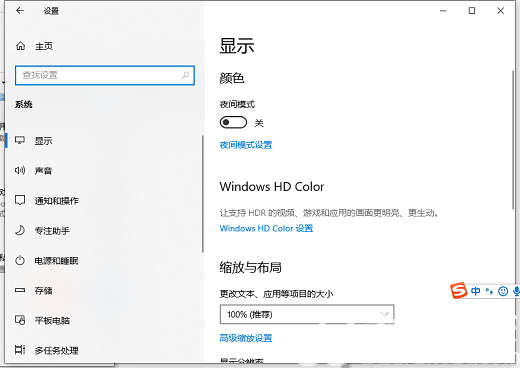Select the 存储 drive icon
The image size is (520, 368).
(x=20, y=290)
